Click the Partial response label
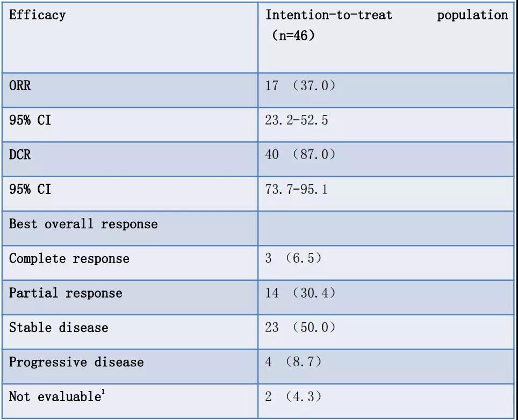The image size is (518, 420). click(66, 293)
